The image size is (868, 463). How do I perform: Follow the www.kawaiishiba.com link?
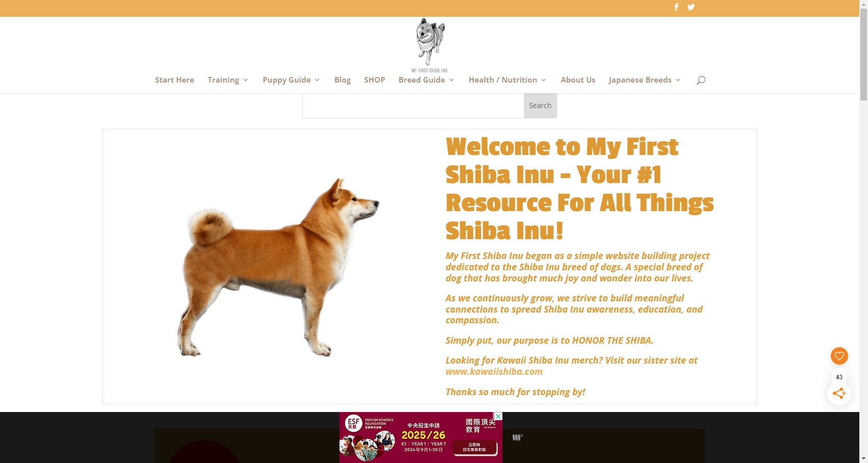click(494, 372)
